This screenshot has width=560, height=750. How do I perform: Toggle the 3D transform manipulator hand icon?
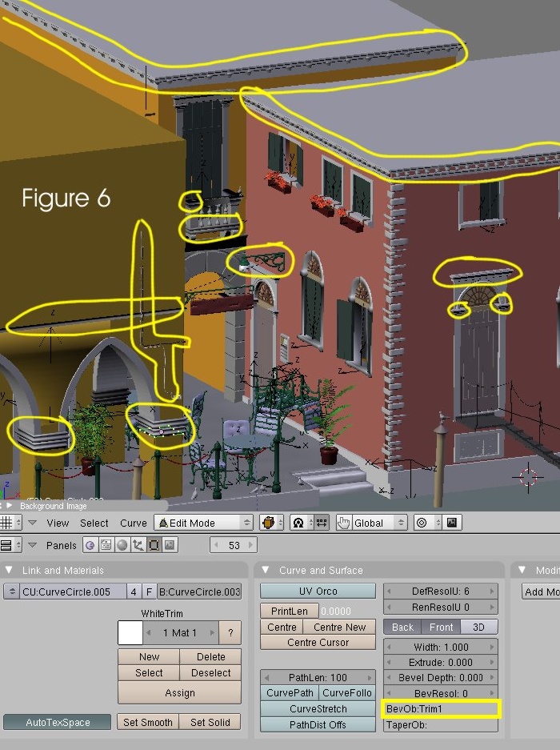pos(343,523)
